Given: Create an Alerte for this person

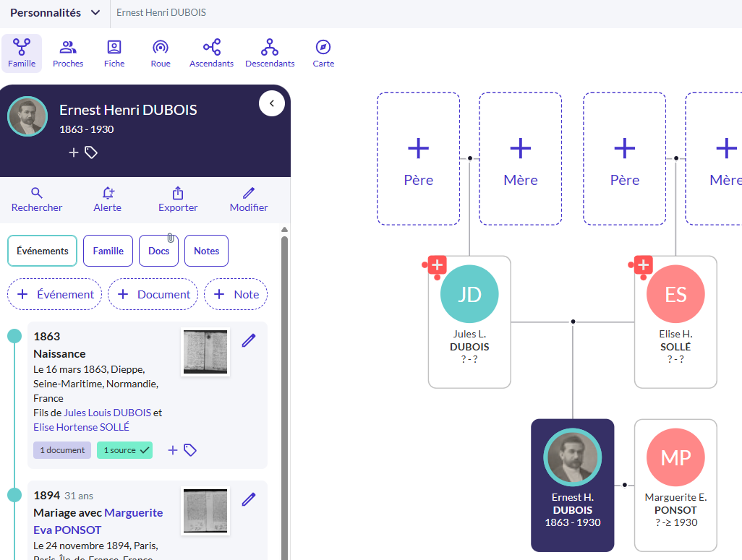Looking at the screenshot, I should coord(108,199).
